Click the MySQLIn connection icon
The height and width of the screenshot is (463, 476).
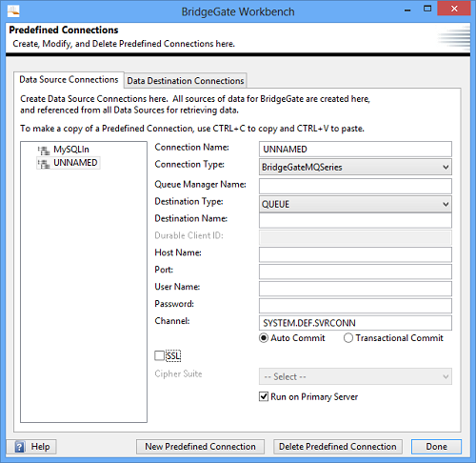click(x=44, y=150)
